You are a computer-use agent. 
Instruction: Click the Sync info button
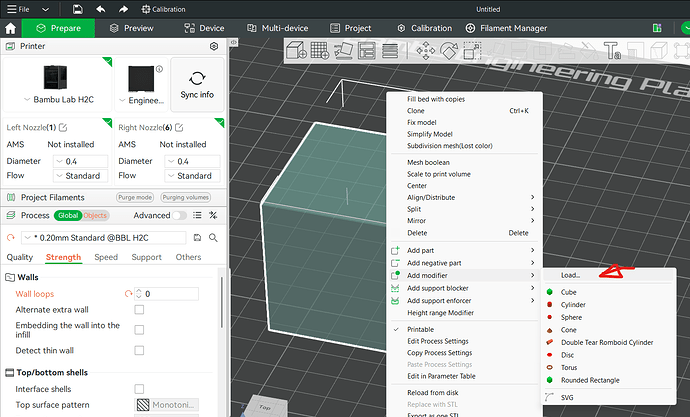click(x=197, y=85)
